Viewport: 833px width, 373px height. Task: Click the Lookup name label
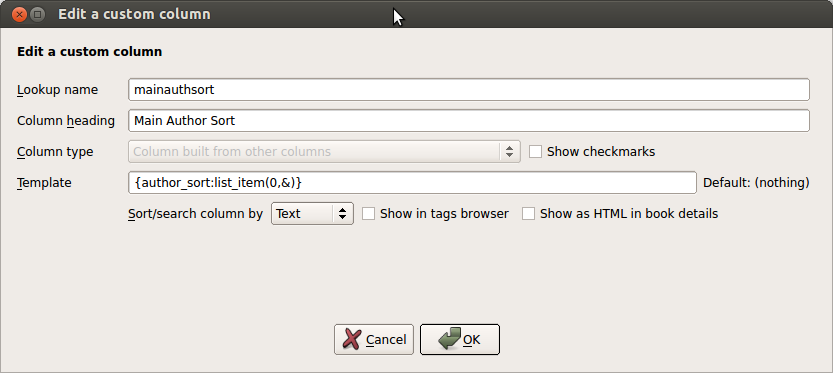57,90
